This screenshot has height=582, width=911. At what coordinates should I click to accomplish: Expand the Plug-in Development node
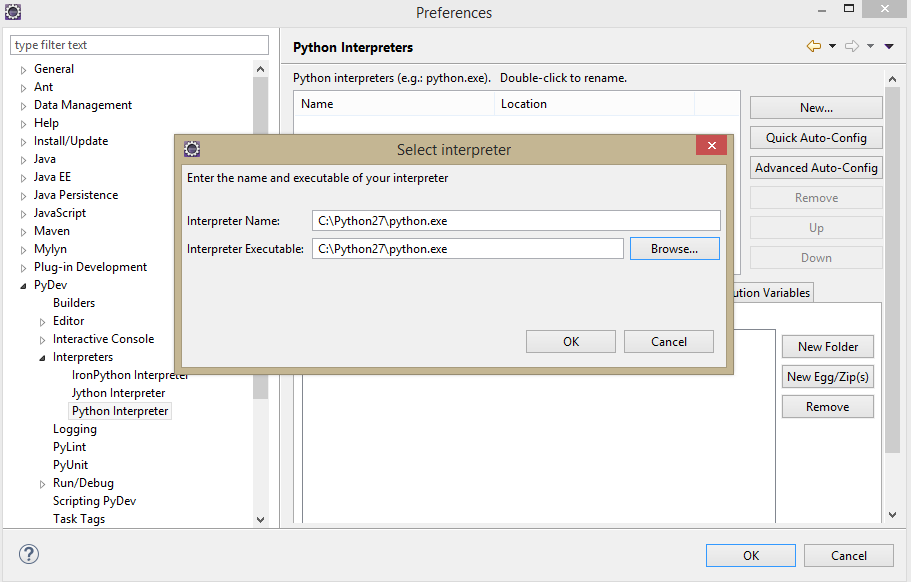tap(23, 268)
